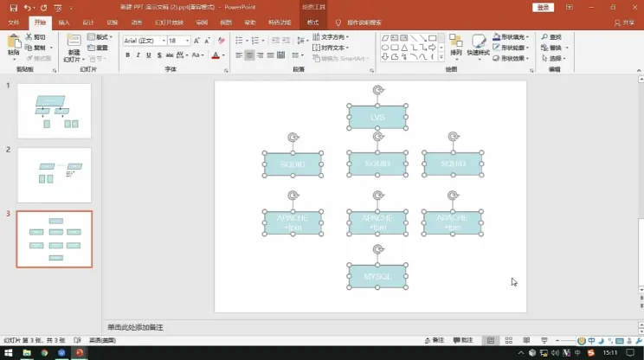Switch to 设计 design tab
Screen dimensions: 644x360
[88, 22]
